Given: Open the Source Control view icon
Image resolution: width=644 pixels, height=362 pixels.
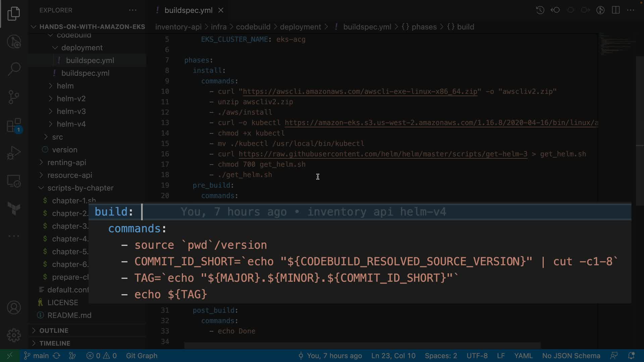Looking at the screenshot, I should (x=14, y=97).
